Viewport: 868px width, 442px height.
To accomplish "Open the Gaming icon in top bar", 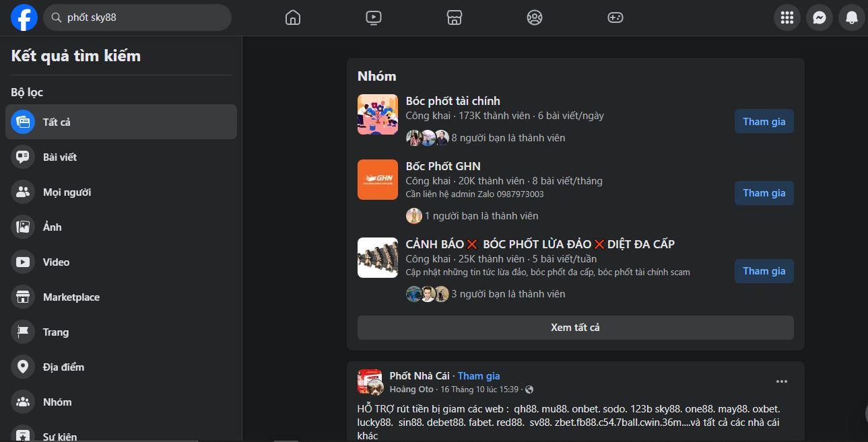I will 615,17.
